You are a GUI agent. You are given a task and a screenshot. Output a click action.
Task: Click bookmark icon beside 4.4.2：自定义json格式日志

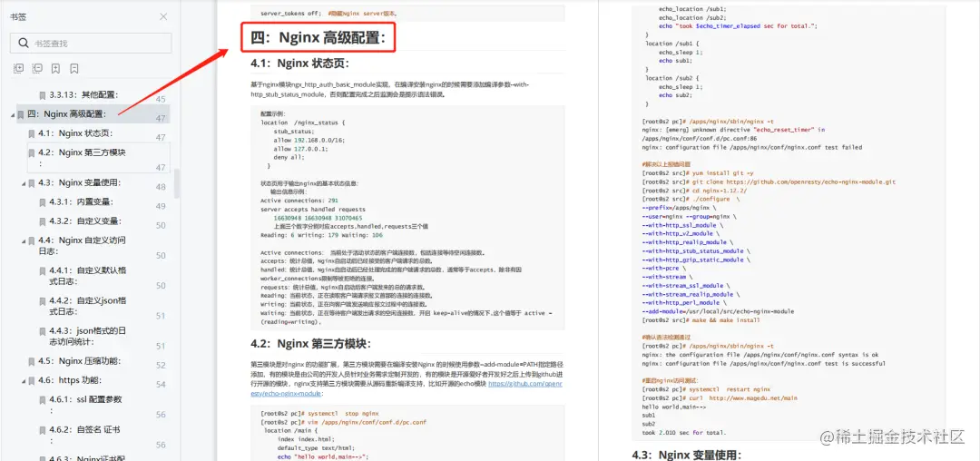point(43,301)
